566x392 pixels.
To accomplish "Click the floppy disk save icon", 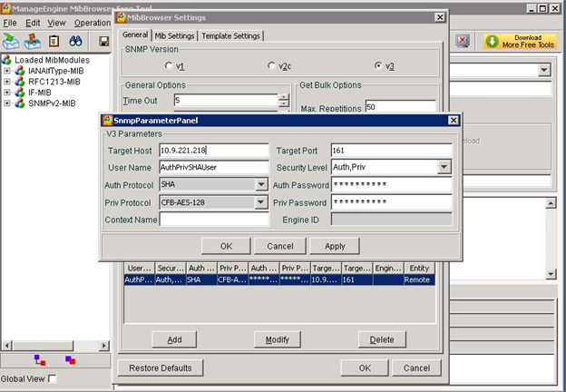I will coord(104,41).
